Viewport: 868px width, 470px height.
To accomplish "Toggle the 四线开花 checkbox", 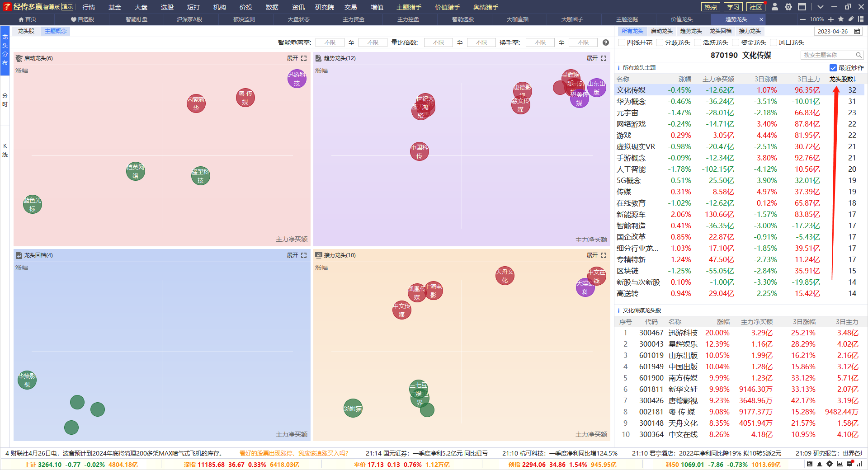I will coord(622,42).
